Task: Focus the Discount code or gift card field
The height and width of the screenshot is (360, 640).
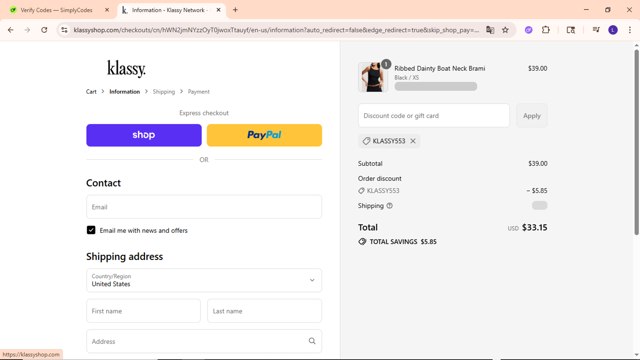Action: [x=433, y=116]
